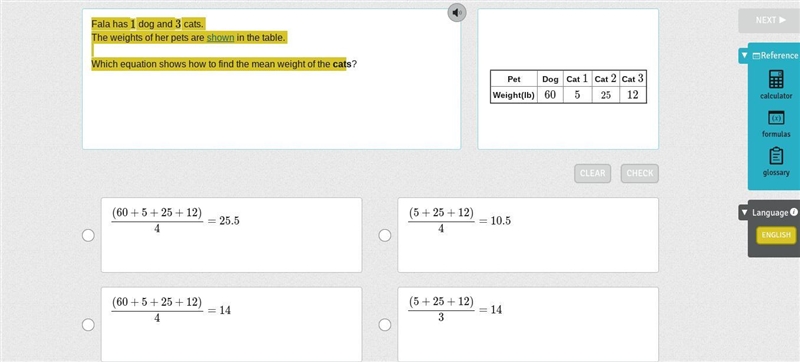The height and width of the screenshot is (362, 800).
Task: Open the glossary clipboard icon
Action: click(x=776, y=156)
